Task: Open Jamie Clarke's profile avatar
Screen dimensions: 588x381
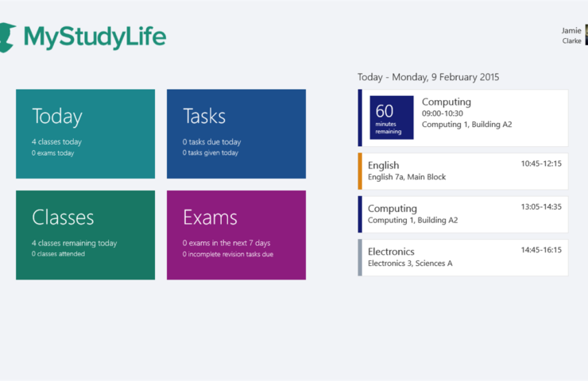Action: tap(586, 35)
